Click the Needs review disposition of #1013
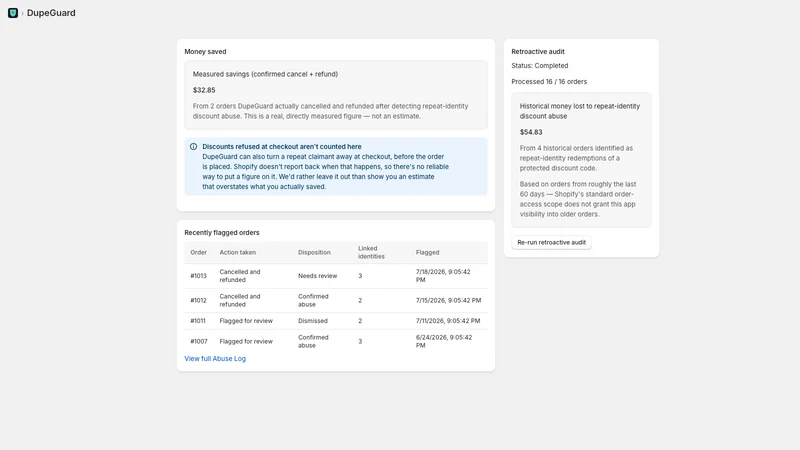 point(317,276)
